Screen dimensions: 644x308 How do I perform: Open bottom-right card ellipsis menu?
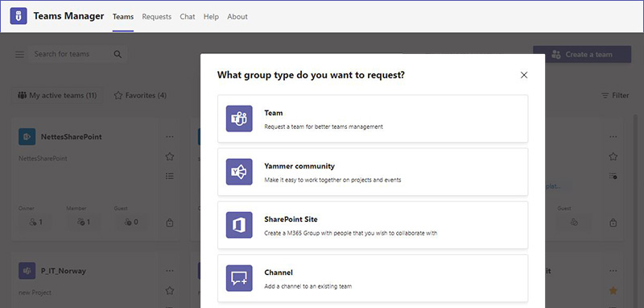tap(613, 271)
